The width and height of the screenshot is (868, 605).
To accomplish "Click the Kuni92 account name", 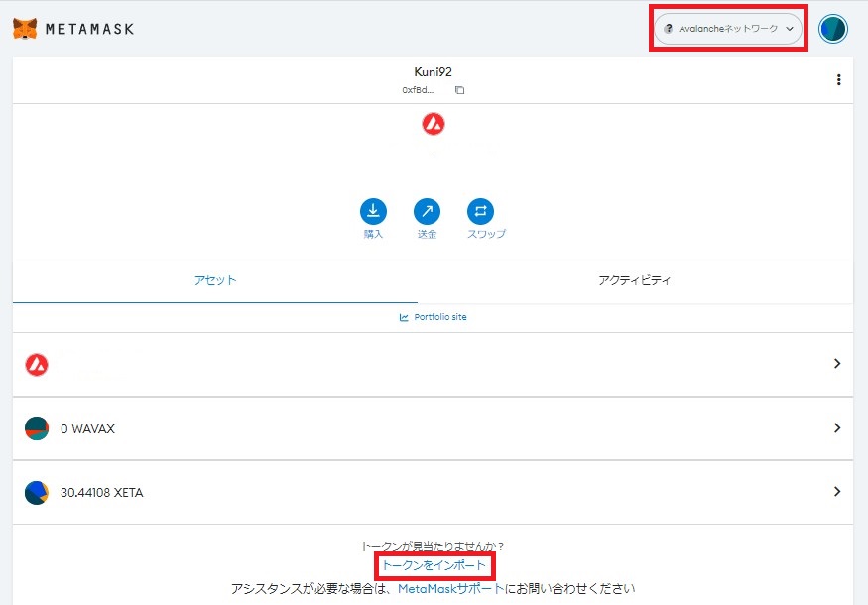I will pyautogui.click(x=433, y=72).
